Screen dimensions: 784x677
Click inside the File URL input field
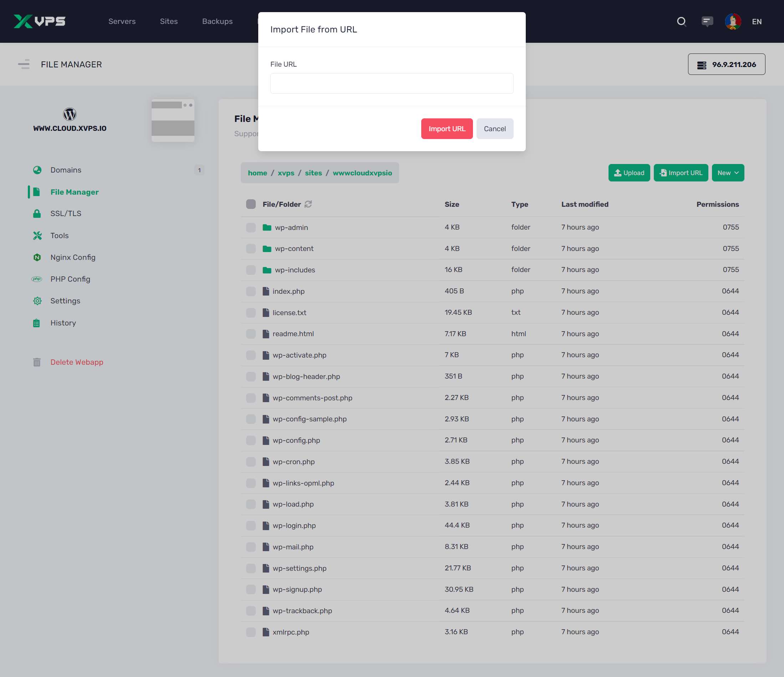coord(392,83)
